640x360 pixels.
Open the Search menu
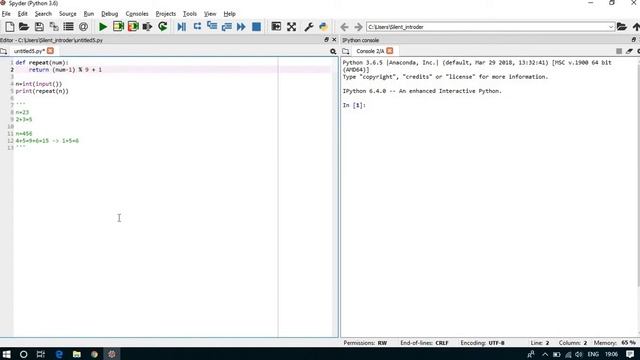coord(43,14)
